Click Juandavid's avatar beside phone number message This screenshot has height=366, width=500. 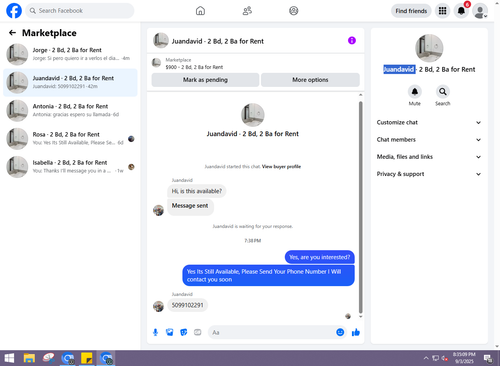click(x=158, y=306)
